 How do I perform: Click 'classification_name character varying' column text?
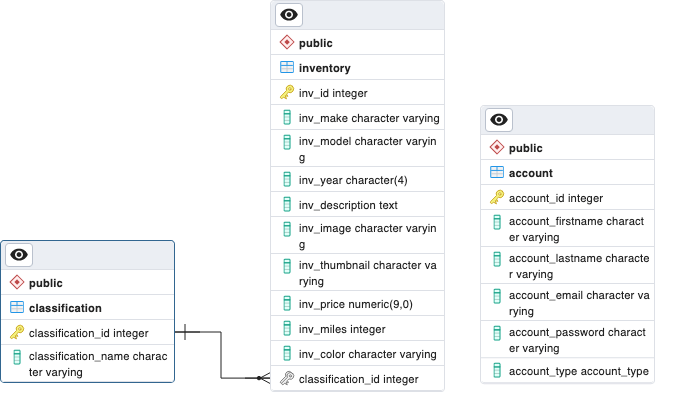point(98,364)
